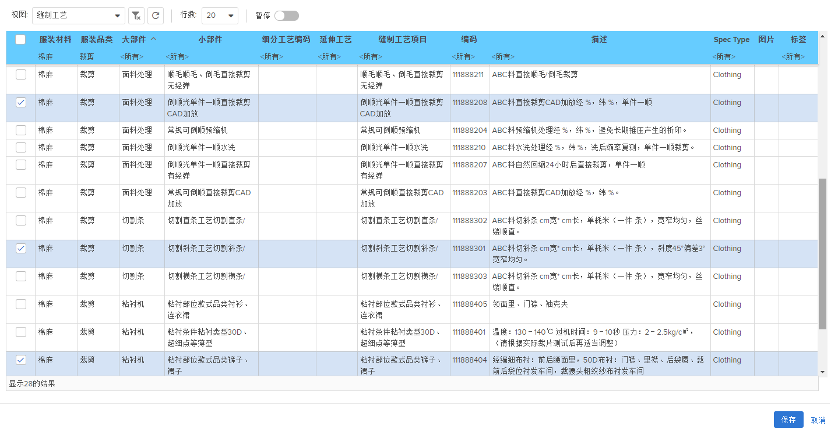Screen dimensions: 830x432
Task: Click the 描述 column header
Action: pos(599,39)
